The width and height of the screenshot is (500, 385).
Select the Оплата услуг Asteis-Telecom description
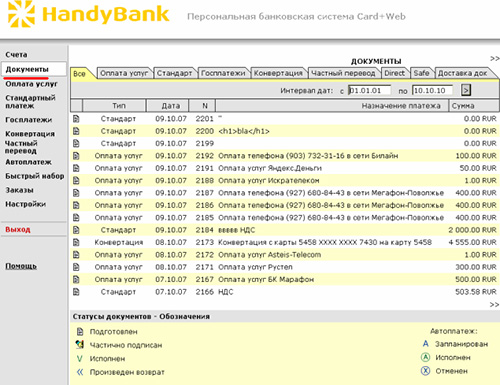(x=270, y=255)
